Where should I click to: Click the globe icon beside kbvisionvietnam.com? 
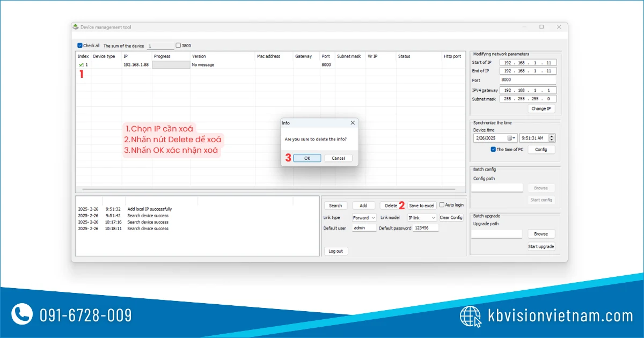[471, 316]
